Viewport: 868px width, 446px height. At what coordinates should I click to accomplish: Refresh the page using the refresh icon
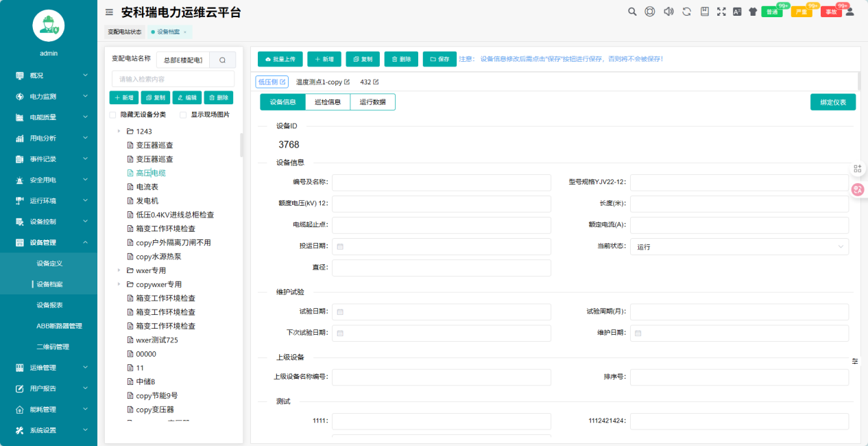686,12
